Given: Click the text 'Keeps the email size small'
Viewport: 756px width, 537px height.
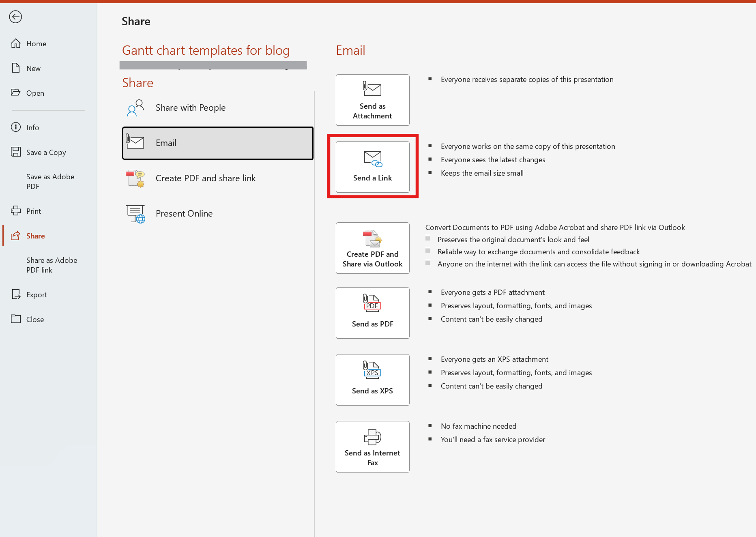Looking at the screenshot, I should click(482, 173).
